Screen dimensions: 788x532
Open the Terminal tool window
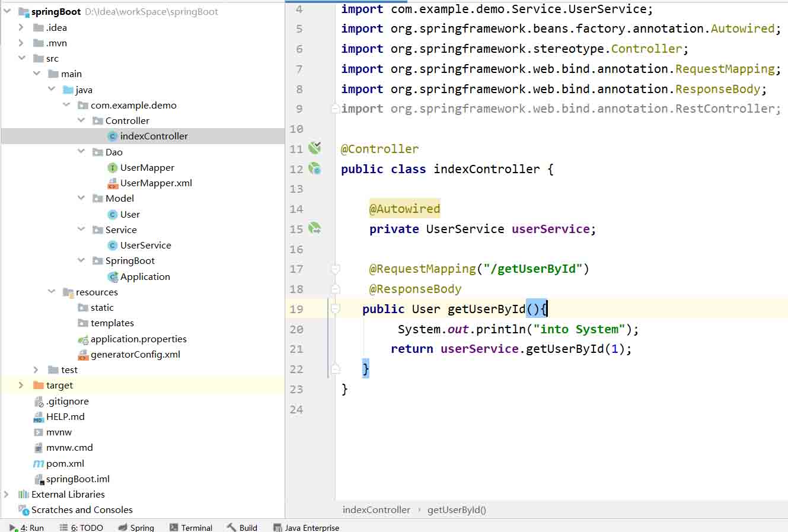190,527
